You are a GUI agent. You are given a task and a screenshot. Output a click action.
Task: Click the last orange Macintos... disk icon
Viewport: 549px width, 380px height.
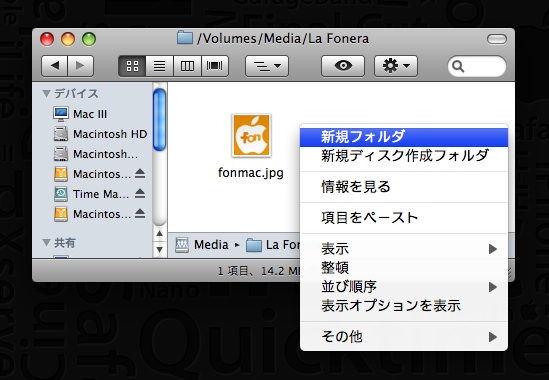[x=61, y=214]
